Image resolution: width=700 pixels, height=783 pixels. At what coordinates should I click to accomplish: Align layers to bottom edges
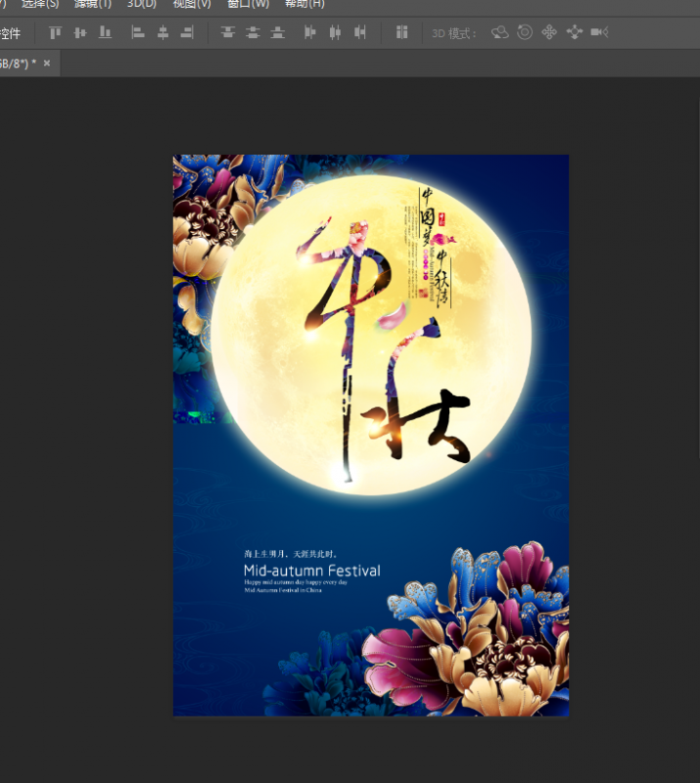(x=105, y=33)
